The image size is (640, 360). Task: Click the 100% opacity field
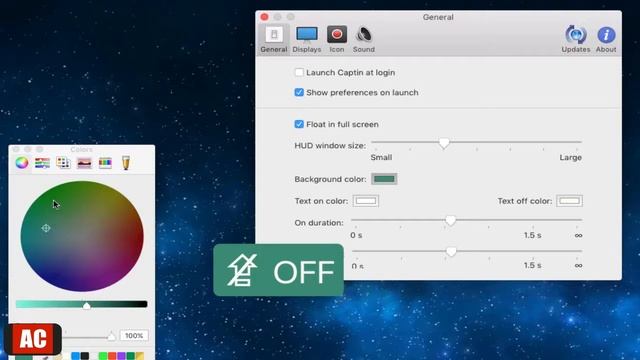(x=134, y=336)
